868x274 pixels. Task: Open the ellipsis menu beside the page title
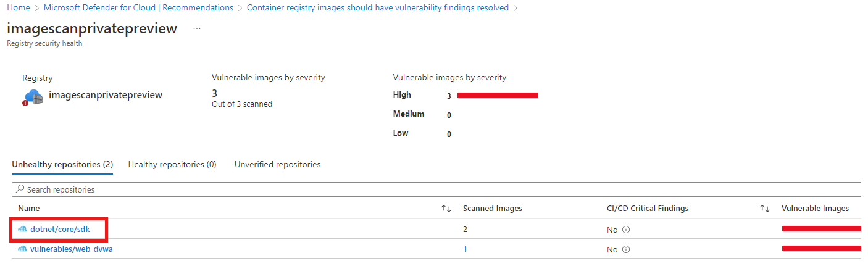point(197,29)
